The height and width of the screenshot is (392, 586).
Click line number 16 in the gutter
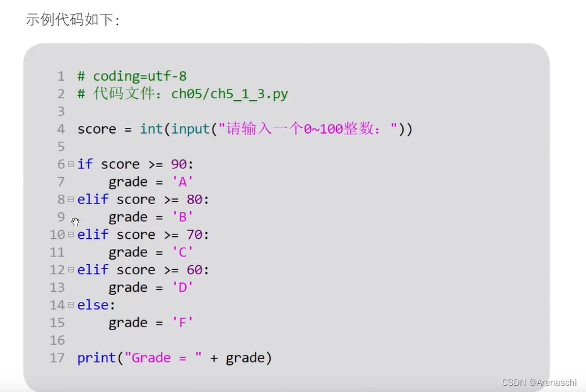point(57,340)
